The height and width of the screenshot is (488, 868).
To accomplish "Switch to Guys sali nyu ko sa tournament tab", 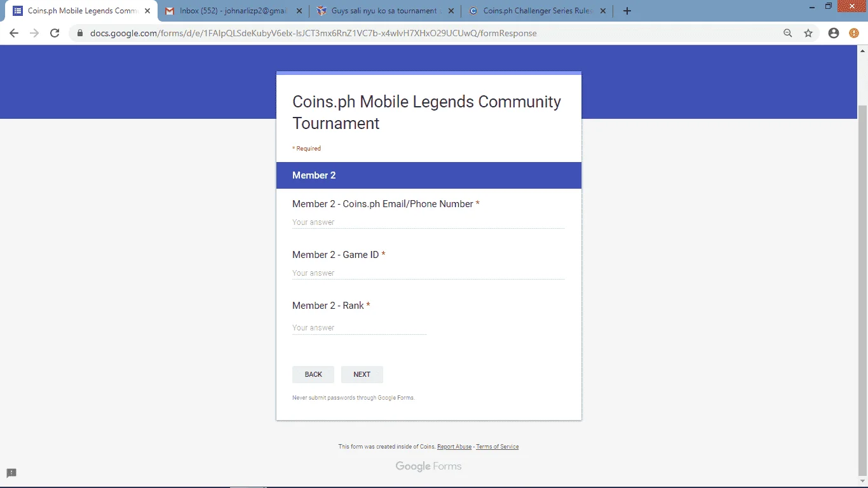I will [x=386, y=11].
